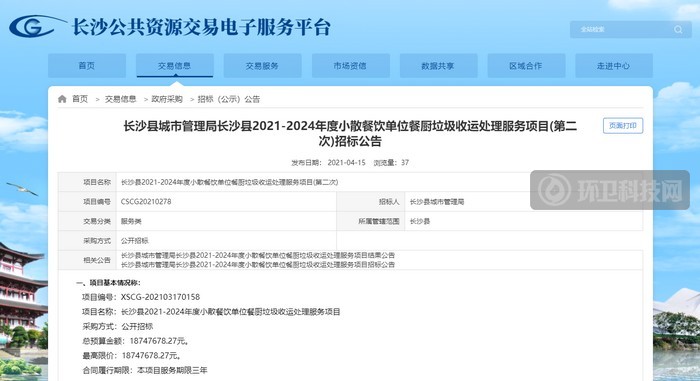Screen dimensions: 700x381
Task: Open the 走进中心 navigation tab
Action: pos(613,66)
